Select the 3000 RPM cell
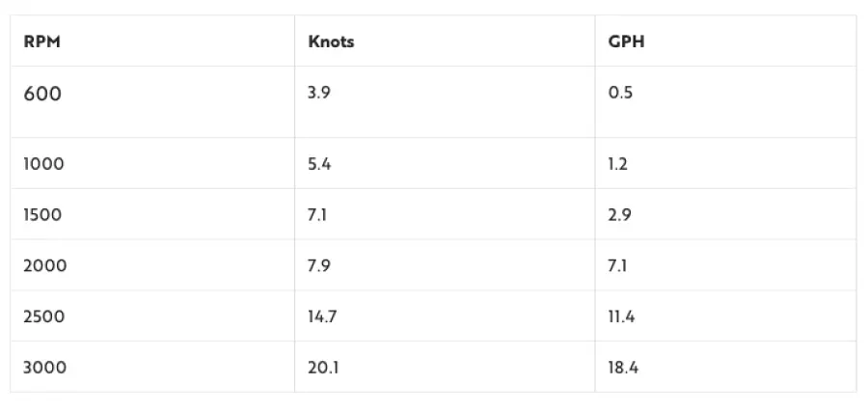 click(x=44, y=368)
